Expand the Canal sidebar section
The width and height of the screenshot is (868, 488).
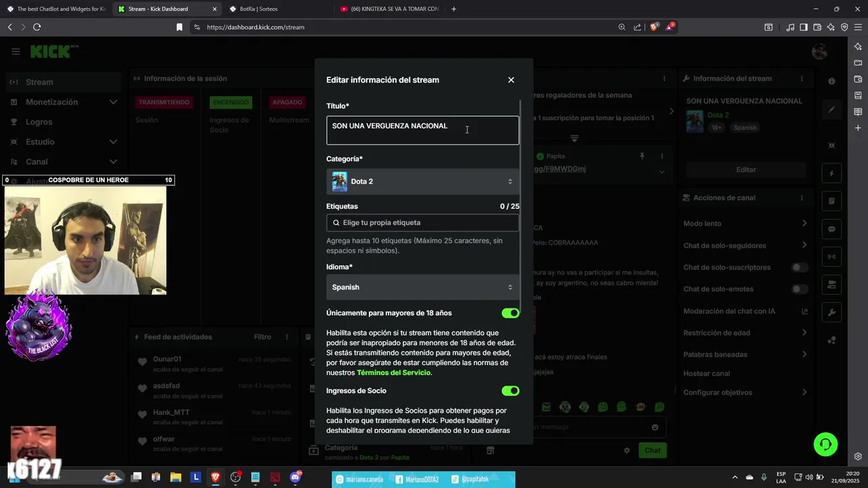[x=62, y=162]
